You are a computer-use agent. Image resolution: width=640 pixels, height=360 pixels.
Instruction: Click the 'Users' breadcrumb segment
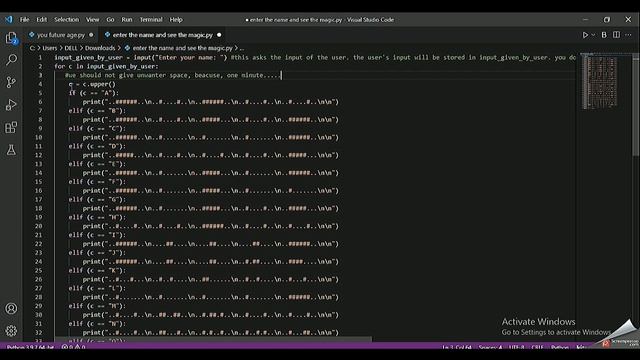coord(50,48)
